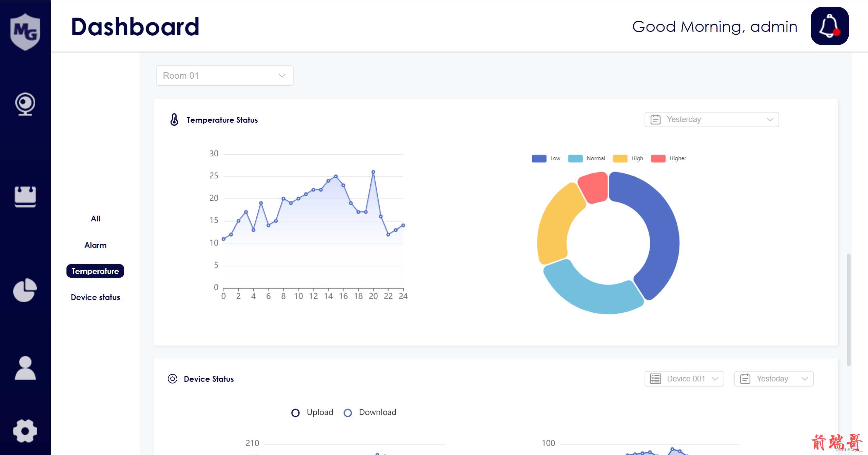Click the red Higher donut segment
The image size is (868, 455).
tap(594, 187)
